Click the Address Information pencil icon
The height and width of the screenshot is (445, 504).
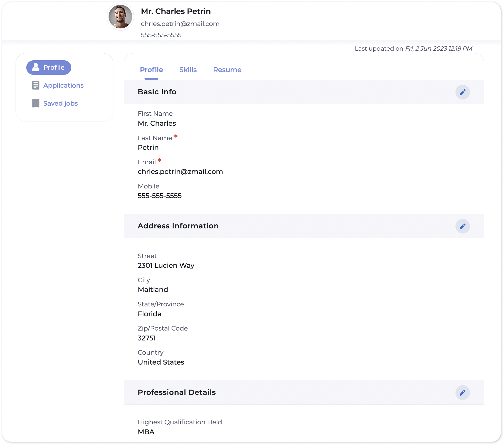[x=462, y=226]
